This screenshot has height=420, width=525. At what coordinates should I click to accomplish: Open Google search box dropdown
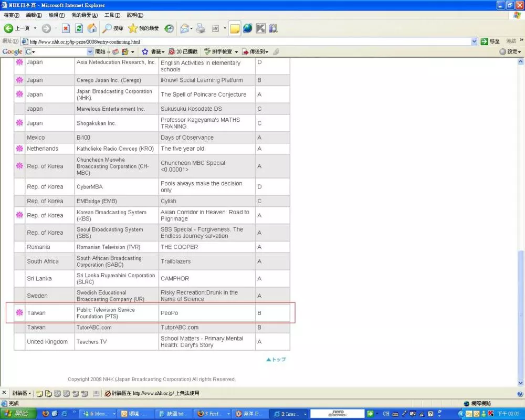point(90,51)
